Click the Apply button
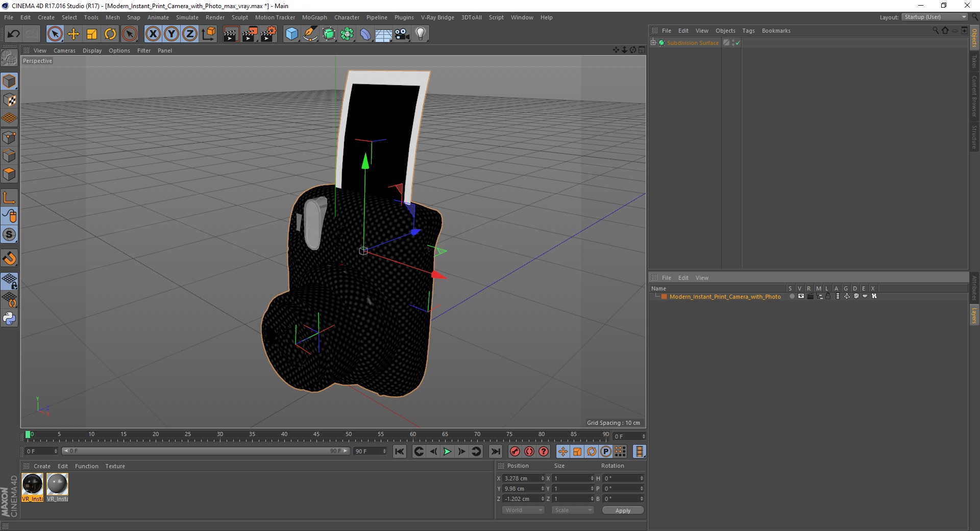Screen dimensions: 980x531 [x=623, y=510]
